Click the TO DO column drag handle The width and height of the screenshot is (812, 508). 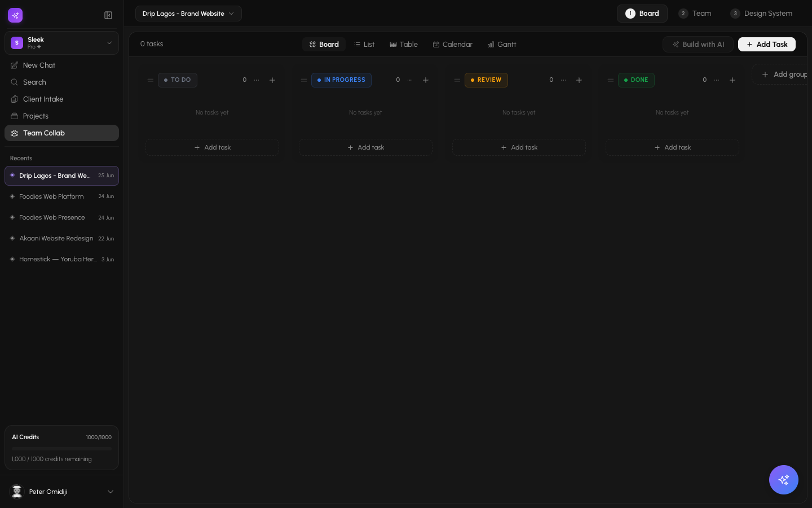coord(151,80)
